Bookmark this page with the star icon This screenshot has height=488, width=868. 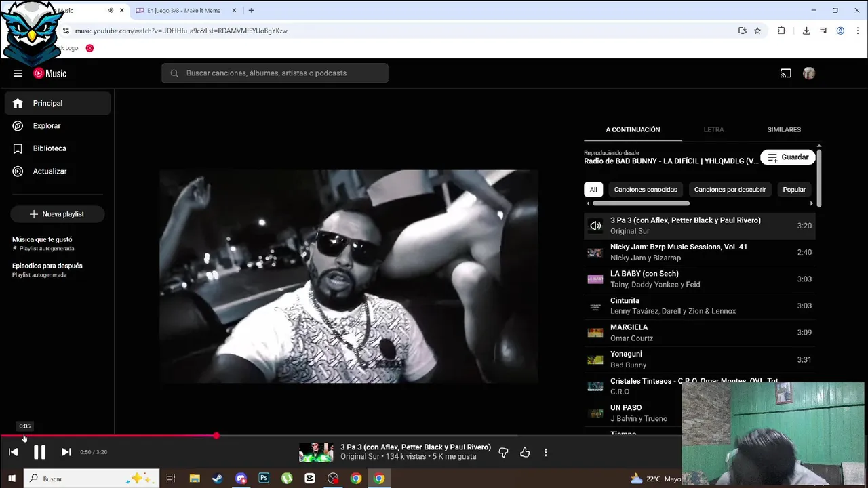pos(757,30)
